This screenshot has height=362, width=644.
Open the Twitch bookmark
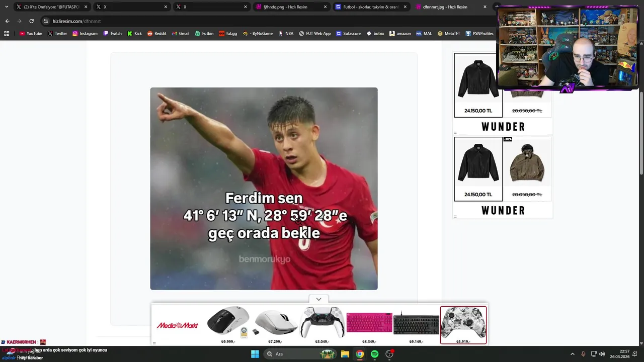(112, 34)
